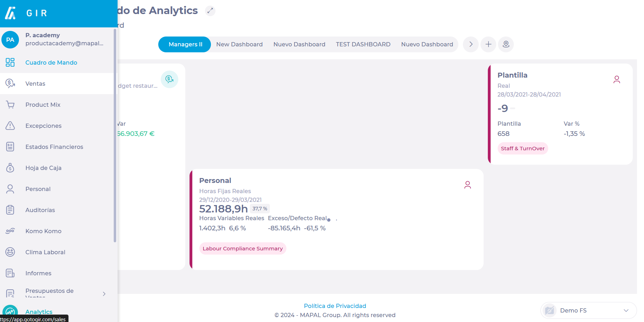Click the 52.188,9h hours value

tap(223, 209)
